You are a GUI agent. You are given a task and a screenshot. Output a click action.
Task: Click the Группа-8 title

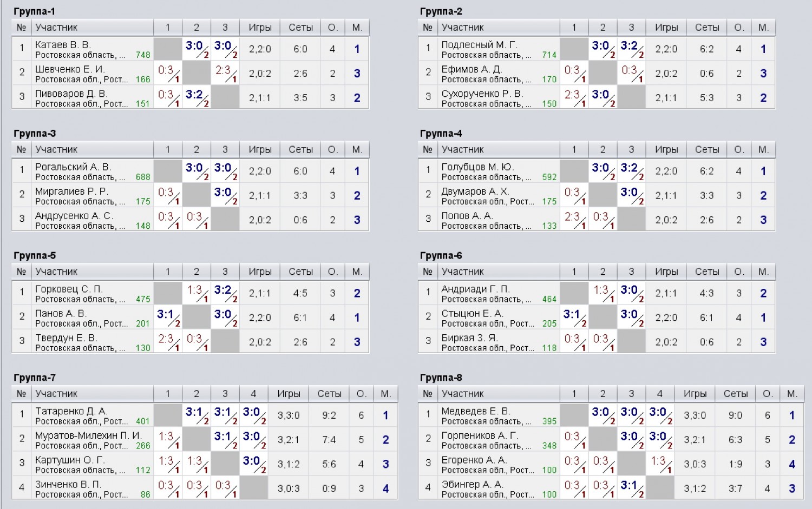click(x=441, y=378)
